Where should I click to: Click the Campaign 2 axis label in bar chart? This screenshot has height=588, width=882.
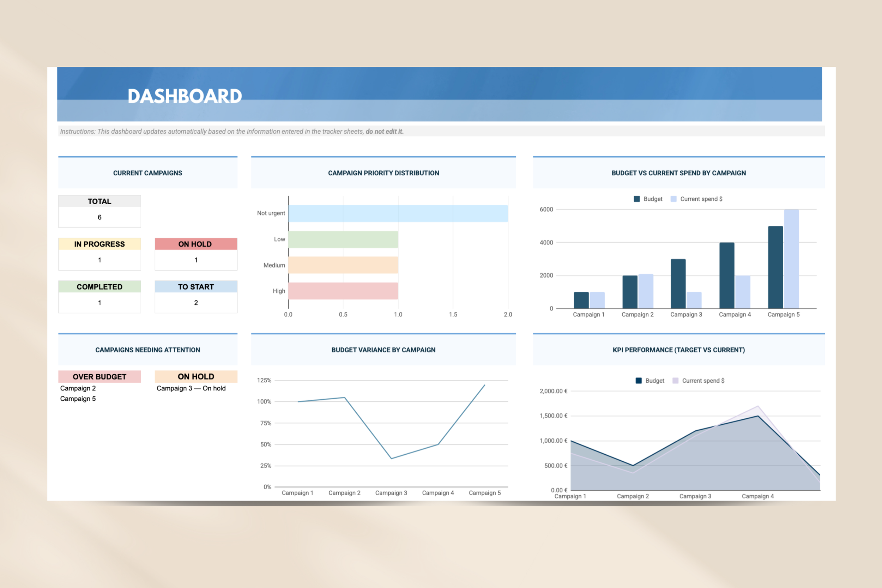638,314
